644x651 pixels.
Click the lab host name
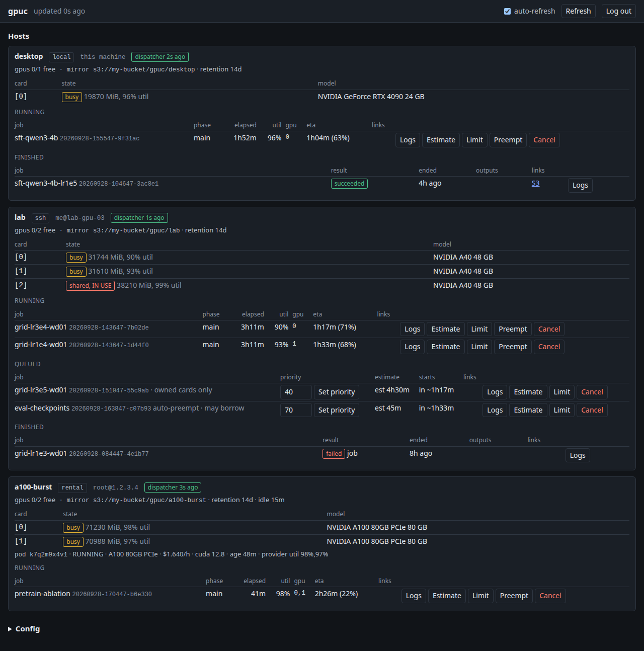click(20, 217)
